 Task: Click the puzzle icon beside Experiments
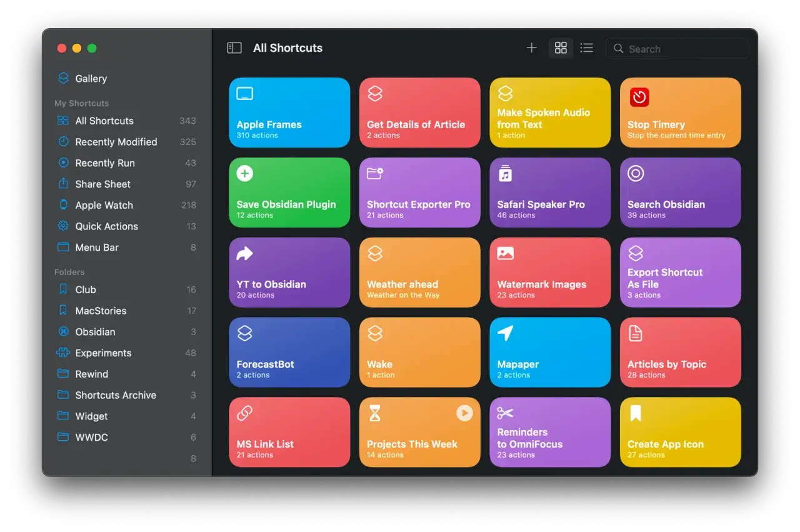point(63,353)
